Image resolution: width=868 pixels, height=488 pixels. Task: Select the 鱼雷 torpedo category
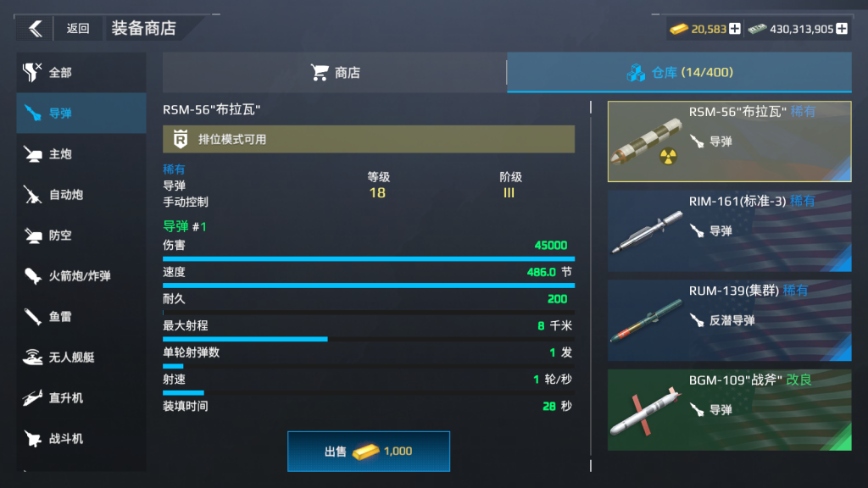81,317
